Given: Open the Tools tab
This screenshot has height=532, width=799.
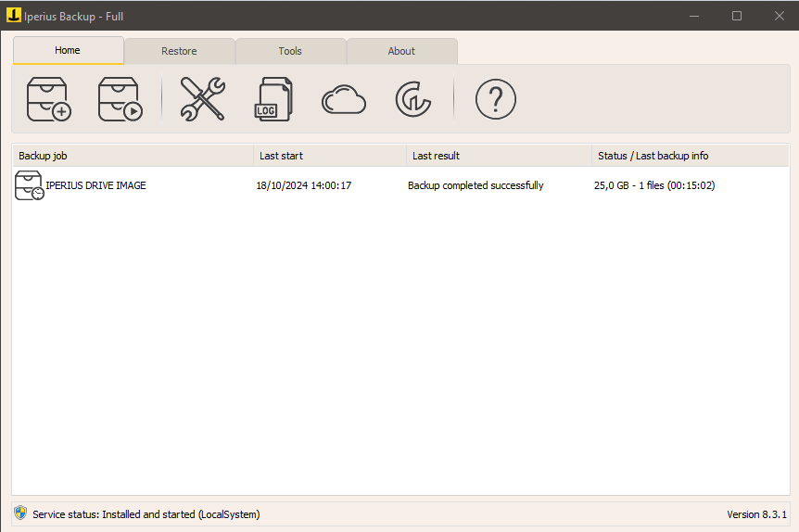Looking at the screenshot, I should pos(290,51).
